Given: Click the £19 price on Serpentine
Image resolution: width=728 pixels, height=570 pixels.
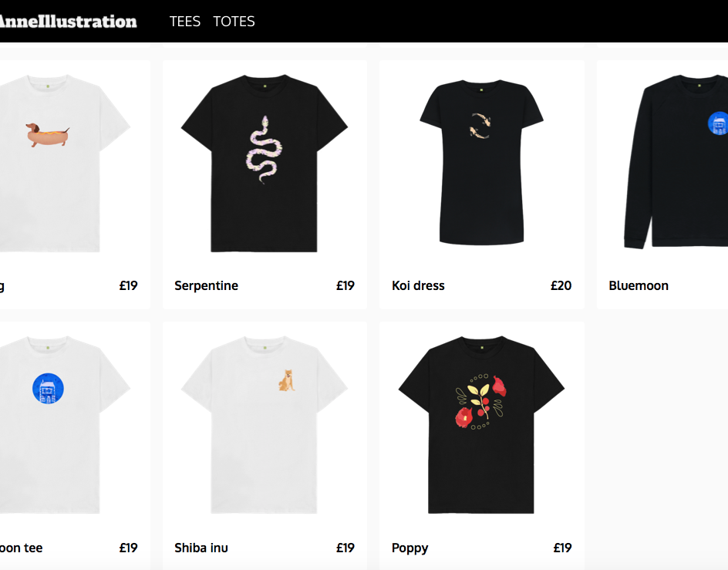Looking at the screenshot, I should [345, 285].
